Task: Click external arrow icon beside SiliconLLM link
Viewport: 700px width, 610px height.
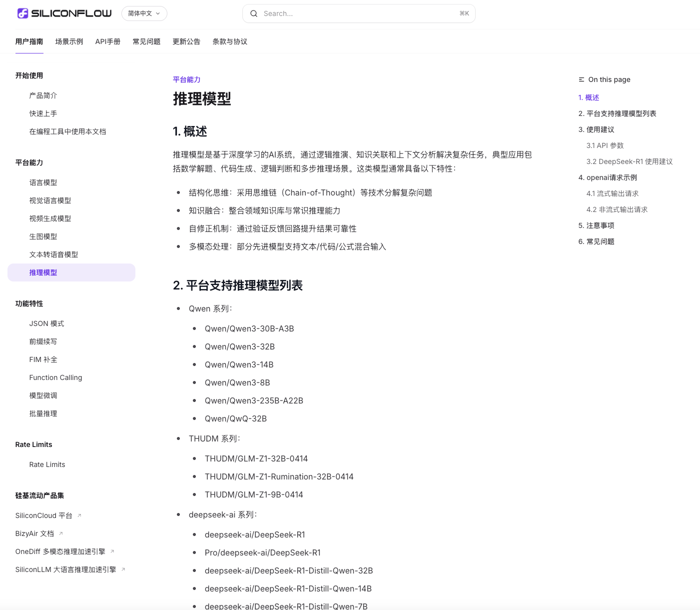Action: [x=123, y=569]
